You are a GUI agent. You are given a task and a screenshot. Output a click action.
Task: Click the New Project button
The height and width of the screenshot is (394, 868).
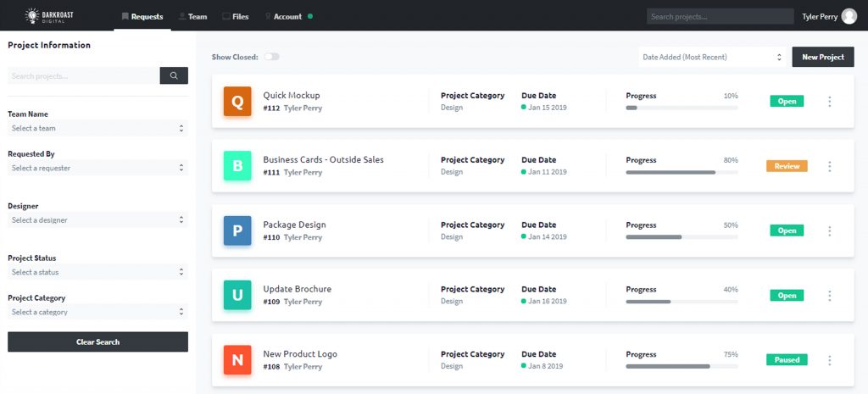[x=823, y=57]
